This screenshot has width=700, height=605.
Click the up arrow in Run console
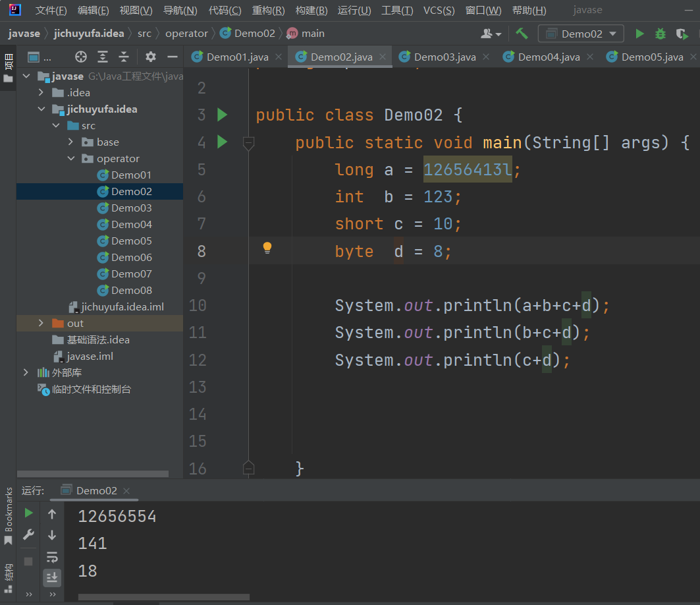coord(52,514)
